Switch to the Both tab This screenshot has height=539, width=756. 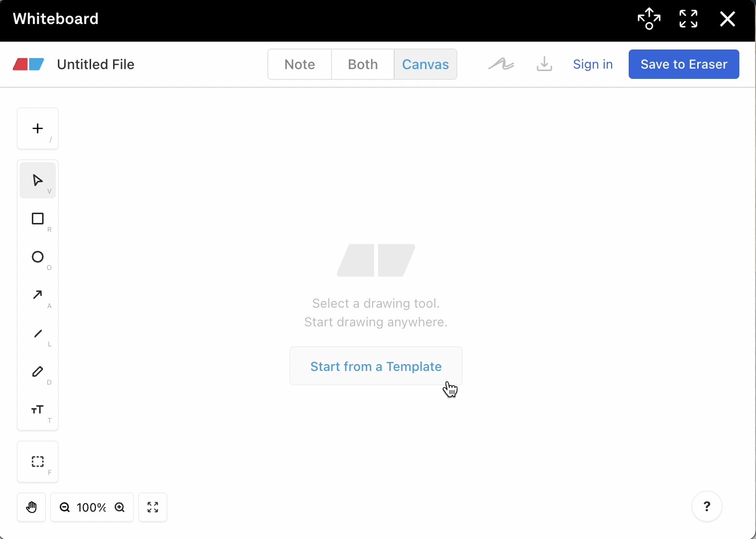362,64
